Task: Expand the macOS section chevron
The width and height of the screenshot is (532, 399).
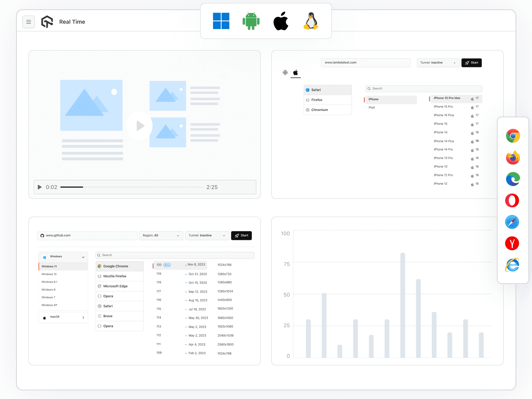Action: click(83, 318)
